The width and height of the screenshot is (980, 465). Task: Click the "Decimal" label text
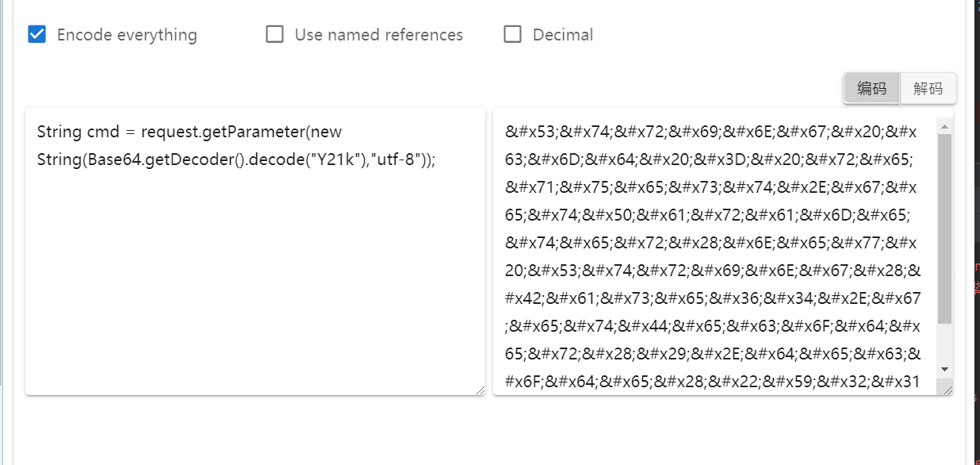(x=563, y=35)
